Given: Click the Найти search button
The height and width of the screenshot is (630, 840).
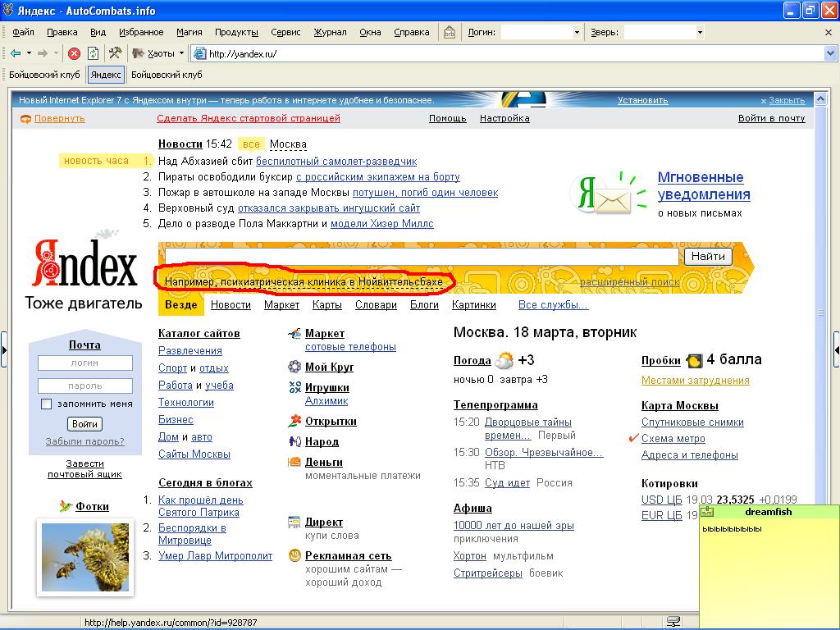Looking at the screenshot, I should click(708, 256).
